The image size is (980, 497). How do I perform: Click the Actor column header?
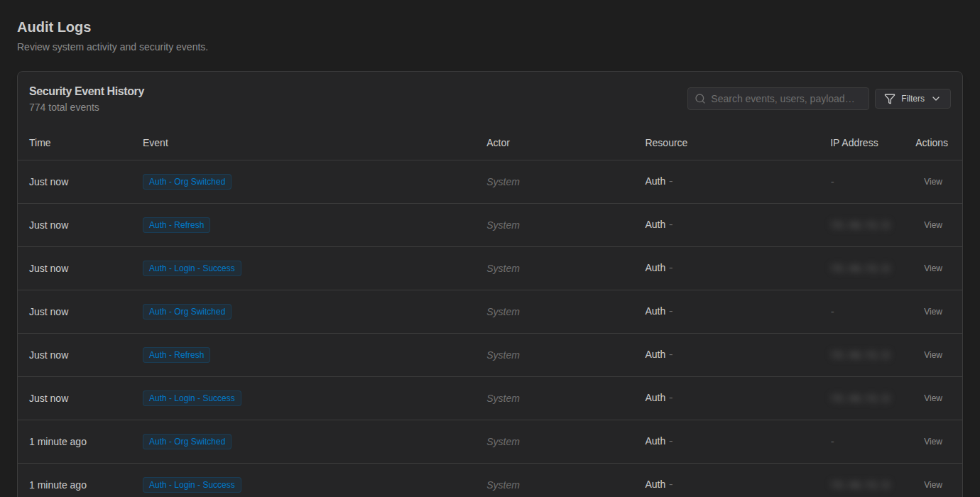point(498,143)
